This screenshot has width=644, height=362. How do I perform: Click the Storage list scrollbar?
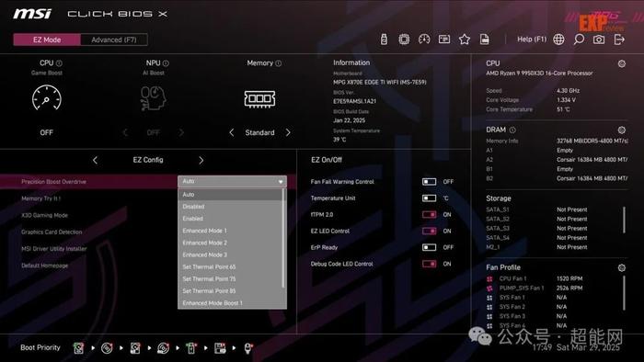click(625, 220)
